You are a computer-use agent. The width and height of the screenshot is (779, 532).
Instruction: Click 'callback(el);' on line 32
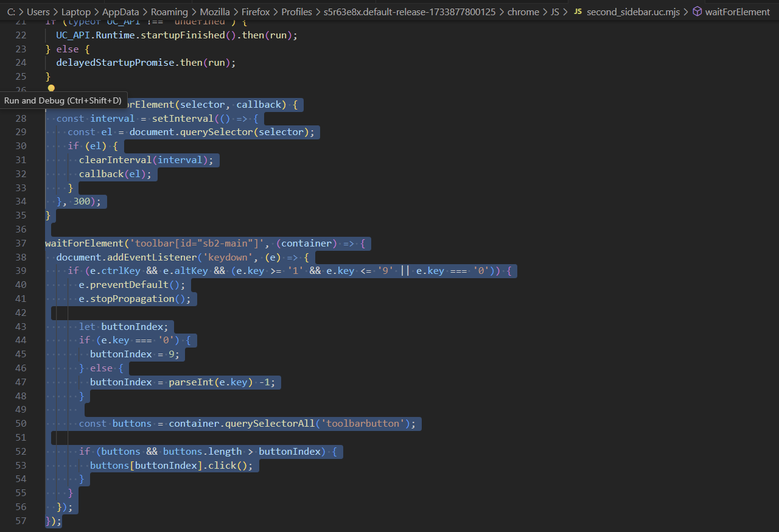(116, 174)
